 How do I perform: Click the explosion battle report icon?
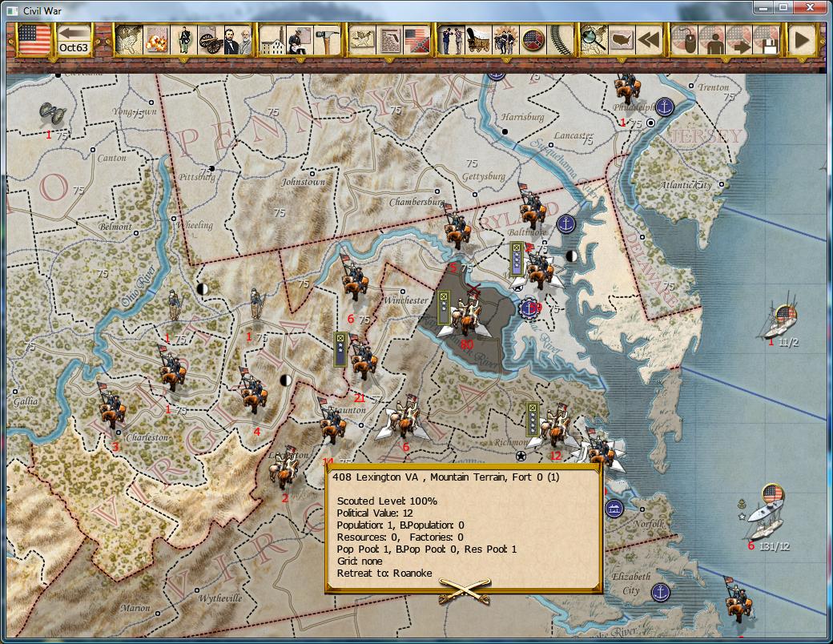coord(155,39)
